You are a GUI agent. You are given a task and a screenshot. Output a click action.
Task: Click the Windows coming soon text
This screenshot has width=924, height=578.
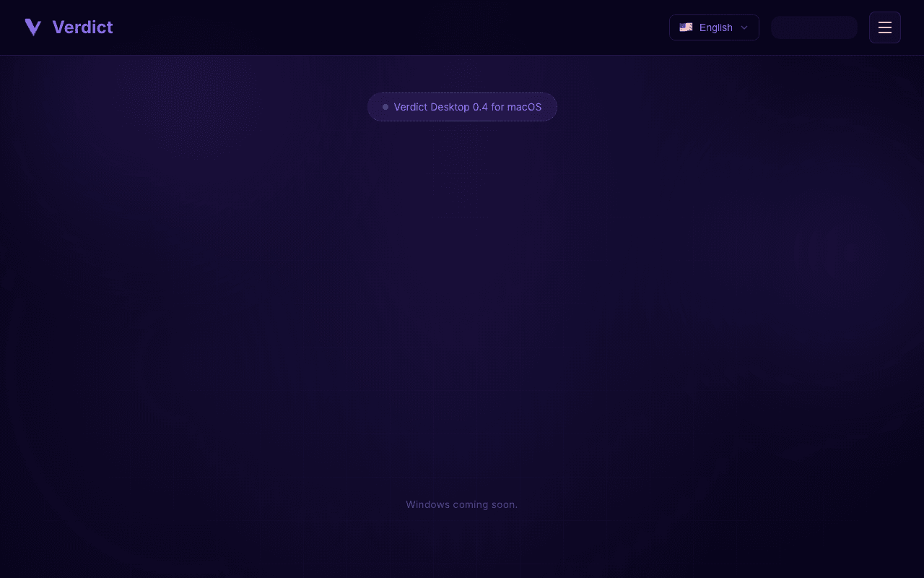(462, 504)
